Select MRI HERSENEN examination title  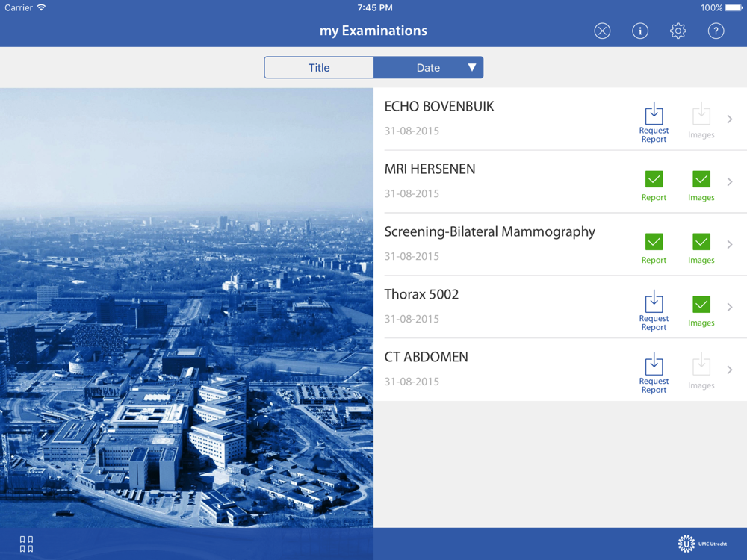(430, 169)
